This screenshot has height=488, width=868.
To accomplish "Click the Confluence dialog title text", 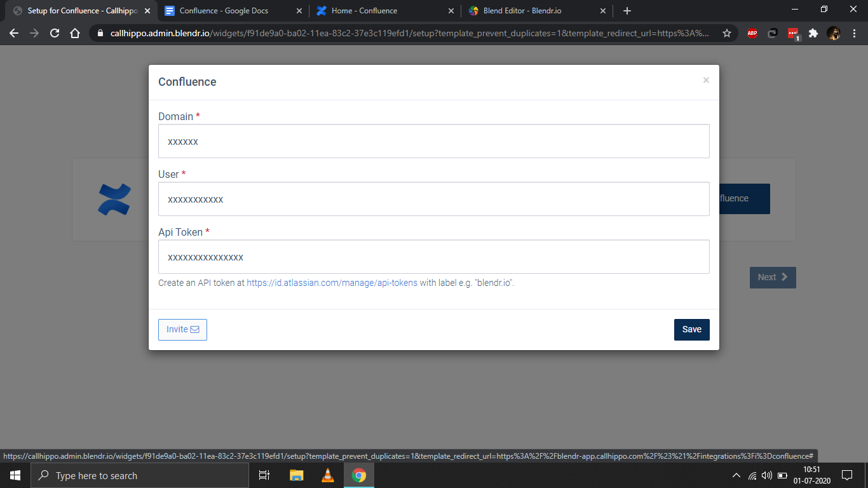I will coord(187,82).
